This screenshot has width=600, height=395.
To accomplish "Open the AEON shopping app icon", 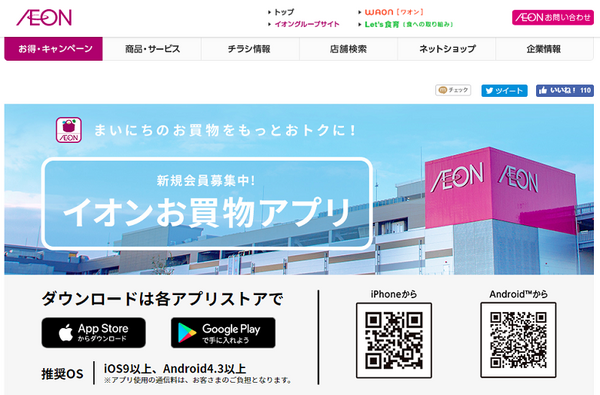I will point(69,130).
